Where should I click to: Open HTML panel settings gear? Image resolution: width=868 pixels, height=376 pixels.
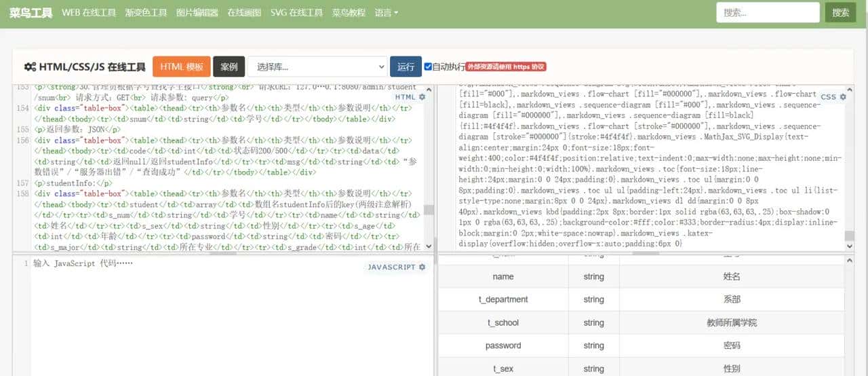pos(422,97)
